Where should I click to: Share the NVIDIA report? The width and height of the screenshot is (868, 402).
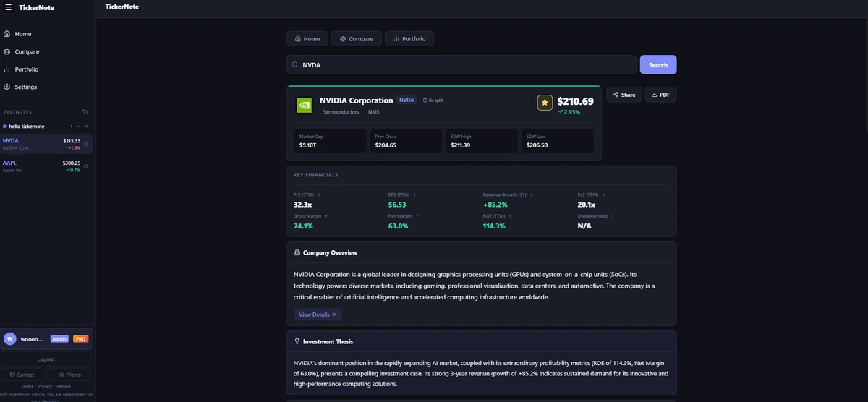point(624,95)
